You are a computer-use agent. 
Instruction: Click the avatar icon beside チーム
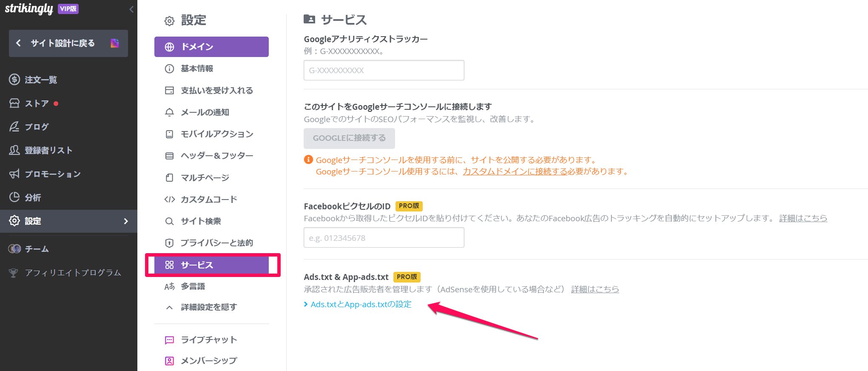[14, 249]
